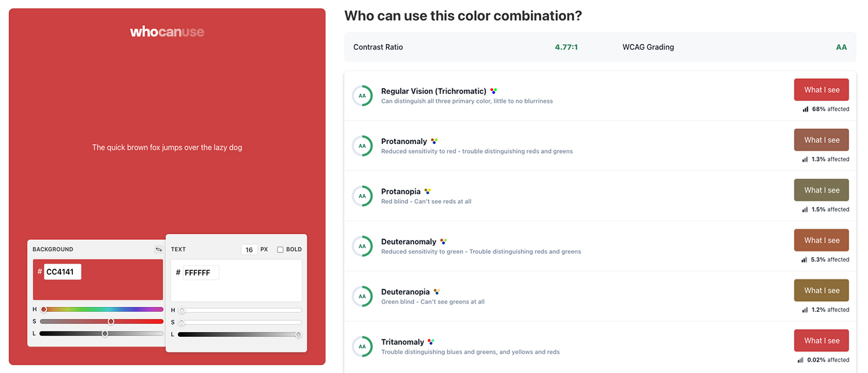Image resolution: width=868 pixels, height=373 pixels.
Task: Click the Protanopia color dots icon
Action: tap(427, 192)
